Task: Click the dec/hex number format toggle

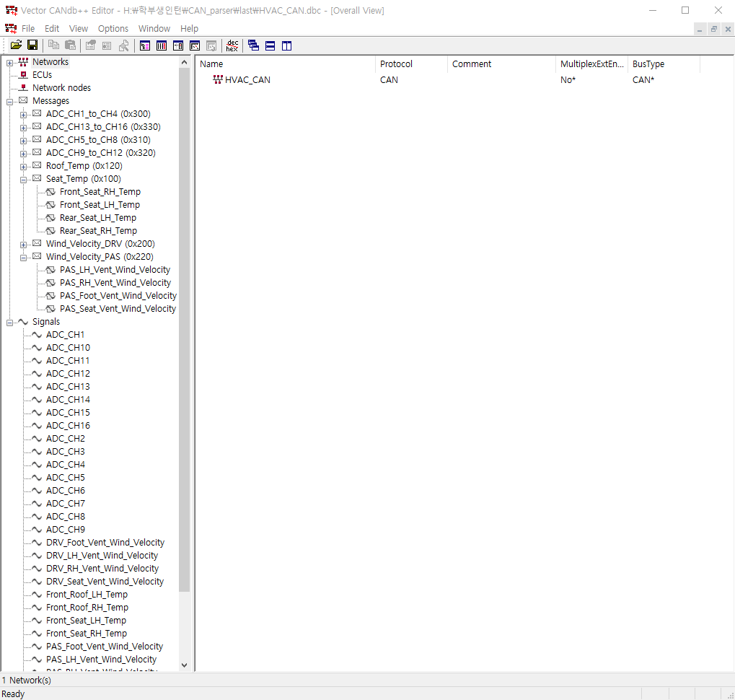Action: (x=232, y=45)
